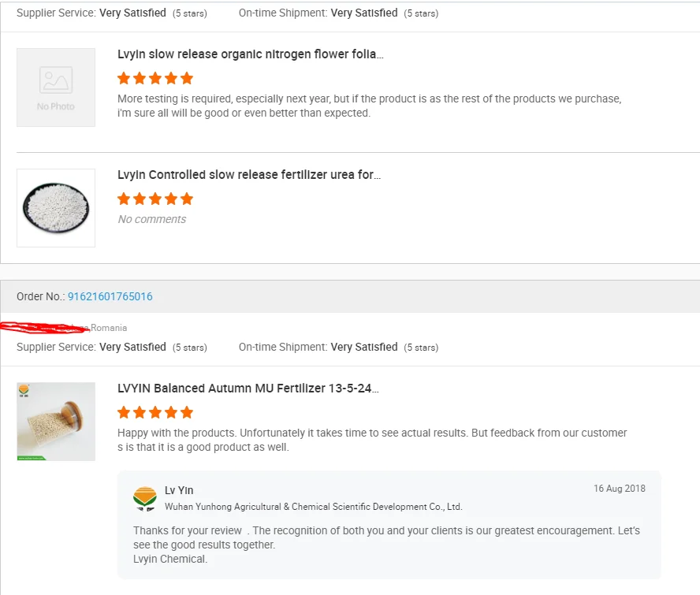
Task: Click the star rating under Autumn MU Fertilizer
Action: (155, 412)
